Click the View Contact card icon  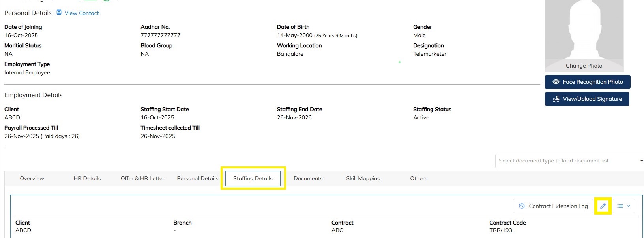tap(59, 13)
